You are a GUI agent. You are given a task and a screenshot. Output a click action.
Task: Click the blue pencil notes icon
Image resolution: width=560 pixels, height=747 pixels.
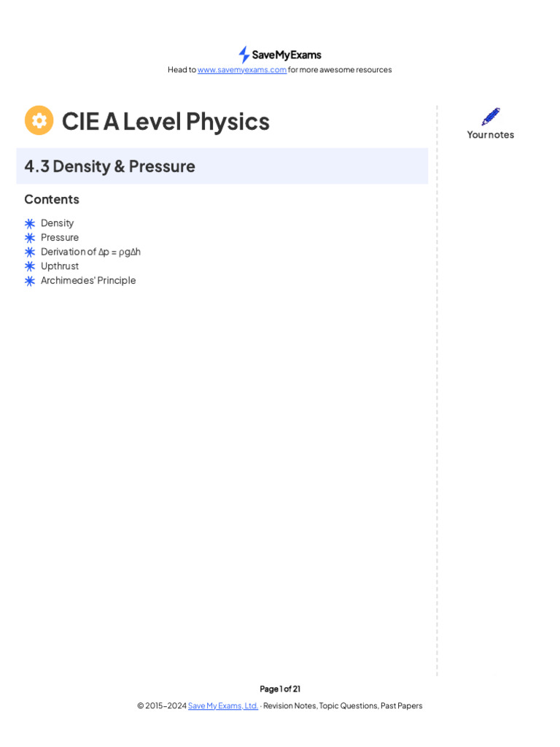coord(491,117)
